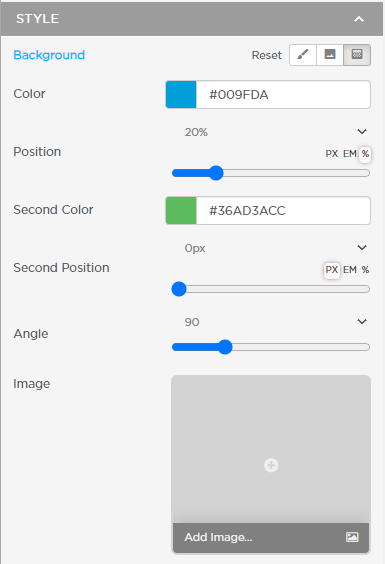Select the image background type icon
Image resolution: width=385 pixels, height=564 pixels.
330,55
